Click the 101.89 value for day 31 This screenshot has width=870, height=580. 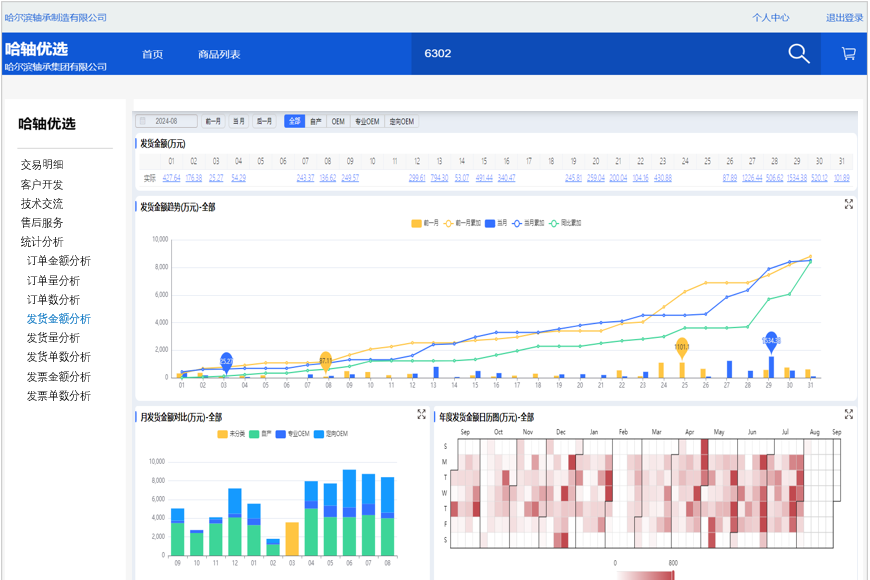842,178
